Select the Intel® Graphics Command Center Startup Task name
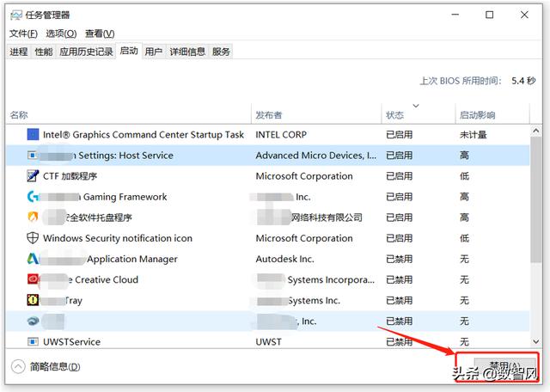This screenshot has width=550, height=392. [x=144, y=135]
